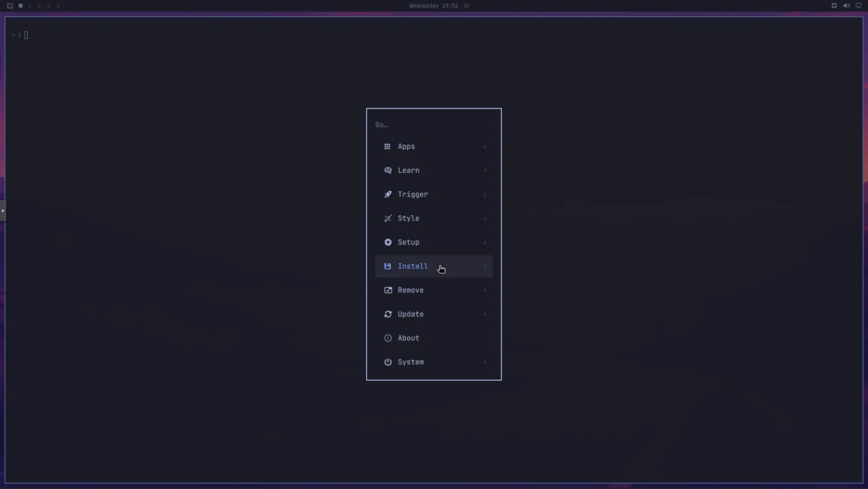Expand the Trigger row chevron
The height and width of the screenshot is (489, 868).
484,194
